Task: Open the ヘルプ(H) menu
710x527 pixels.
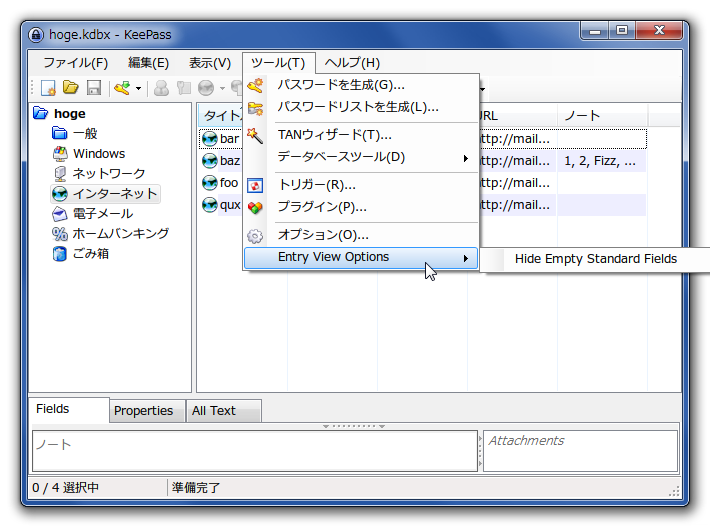Action: (352, 63)
